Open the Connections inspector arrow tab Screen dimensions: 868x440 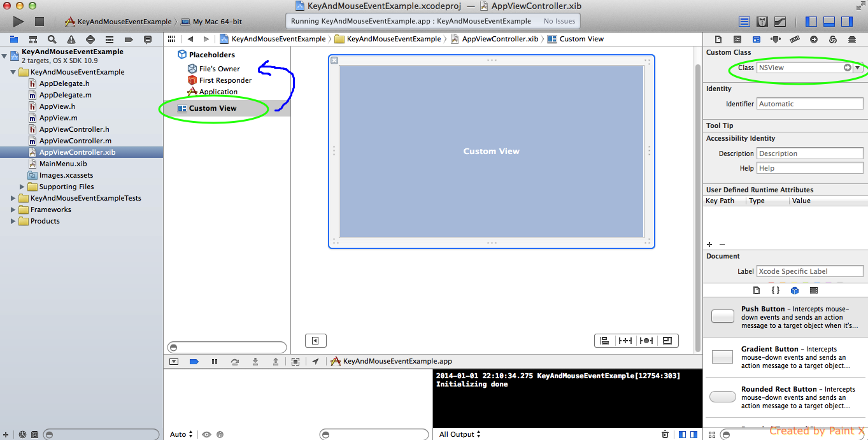point(813,39)
